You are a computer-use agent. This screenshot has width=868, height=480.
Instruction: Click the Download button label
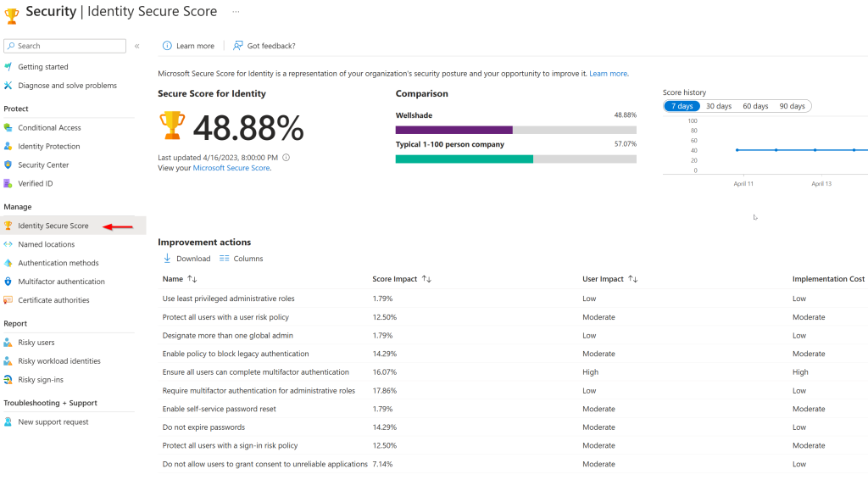[193, 259]
